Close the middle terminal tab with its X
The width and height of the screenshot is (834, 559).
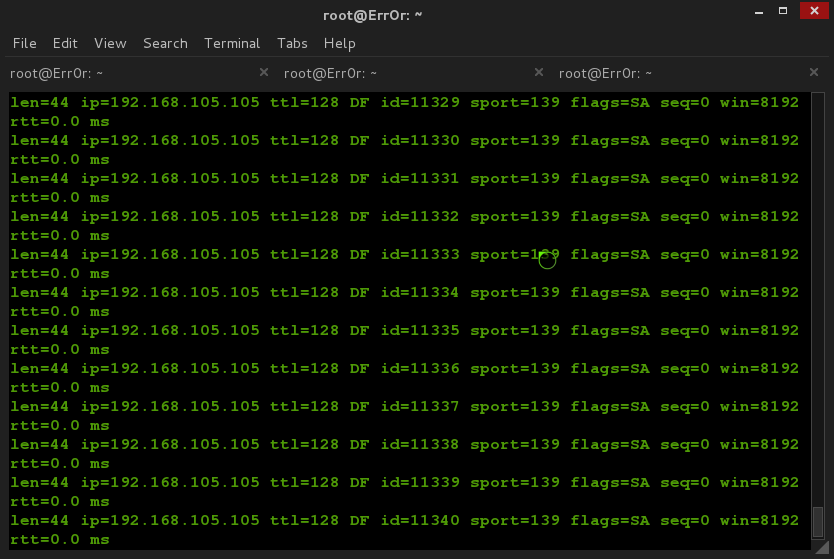point(539,72)
